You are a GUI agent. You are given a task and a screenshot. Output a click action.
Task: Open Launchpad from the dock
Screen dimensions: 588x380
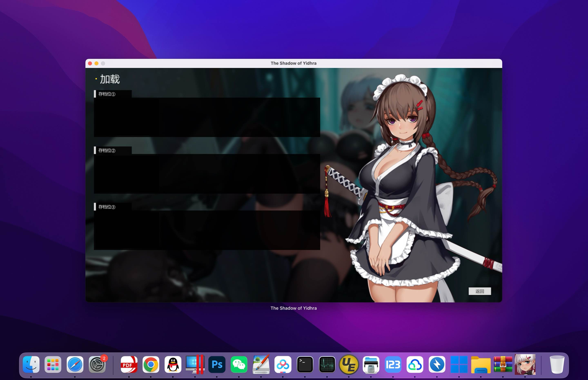[x=53, y=364]
